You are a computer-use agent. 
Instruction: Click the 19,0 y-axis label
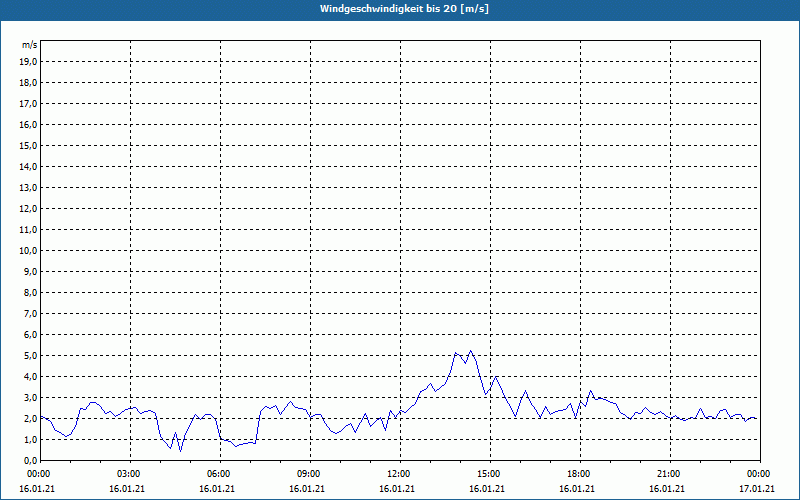[28, 62]
